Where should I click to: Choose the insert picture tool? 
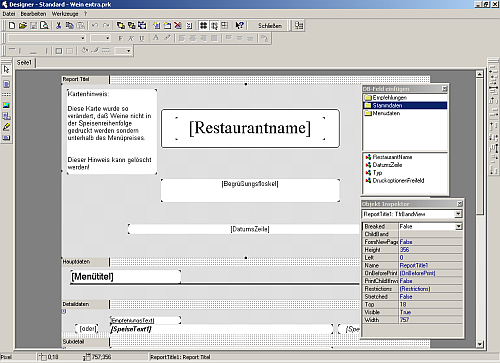point(6,105)
